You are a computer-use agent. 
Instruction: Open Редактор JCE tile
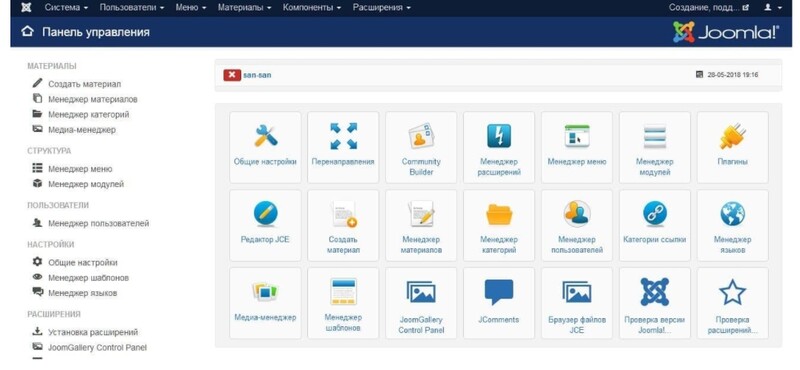[x=265, y=225]
